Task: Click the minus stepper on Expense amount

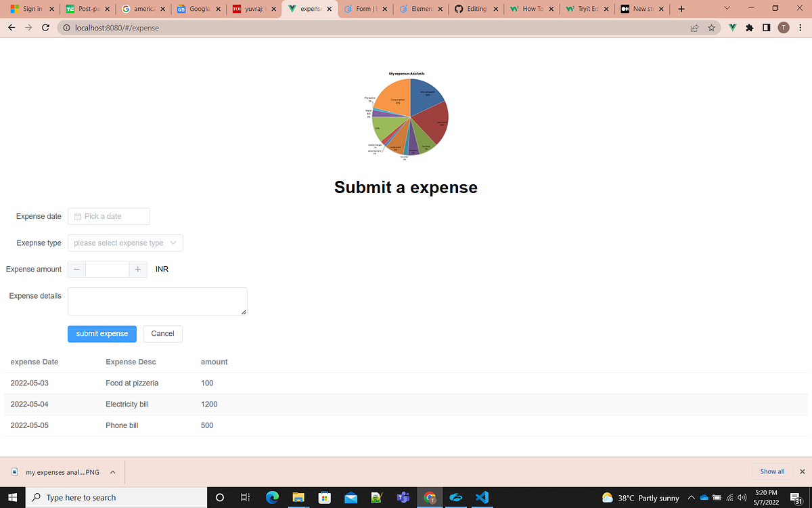Action: pos(76,269)
